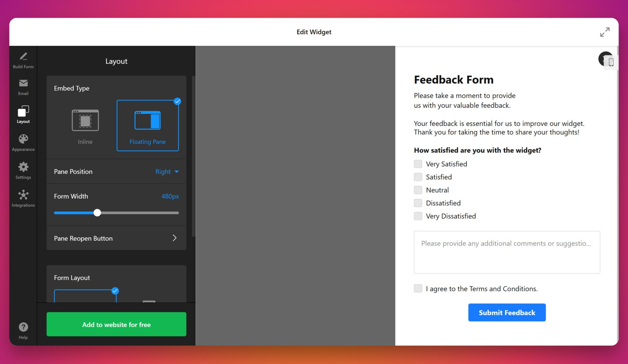The image size is (628, 364).
Task: Click the Form Layout section title
Action: [x=72, y=278]
